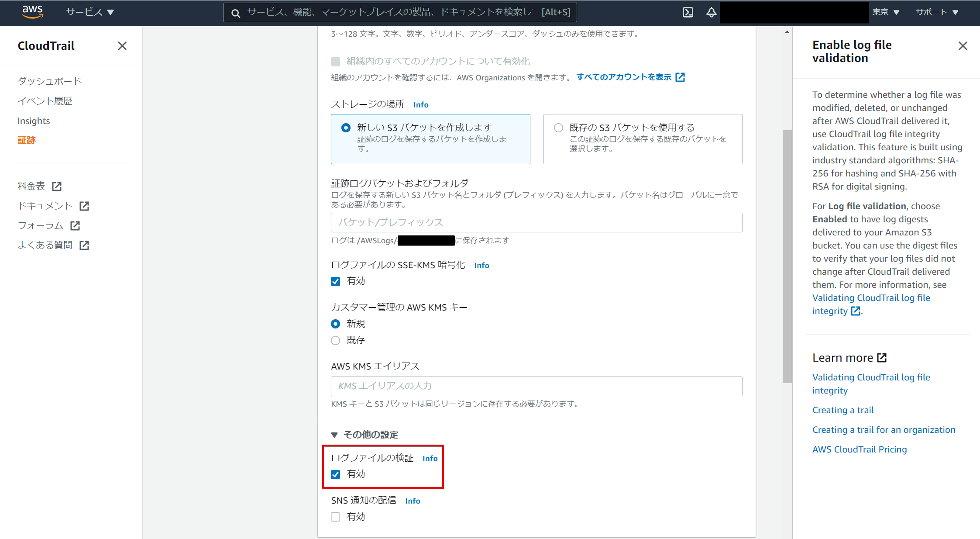The width and height of the screenshot is (980, 539).
Task: Open フォーラム via its external link icon
Action: (75, 225)
